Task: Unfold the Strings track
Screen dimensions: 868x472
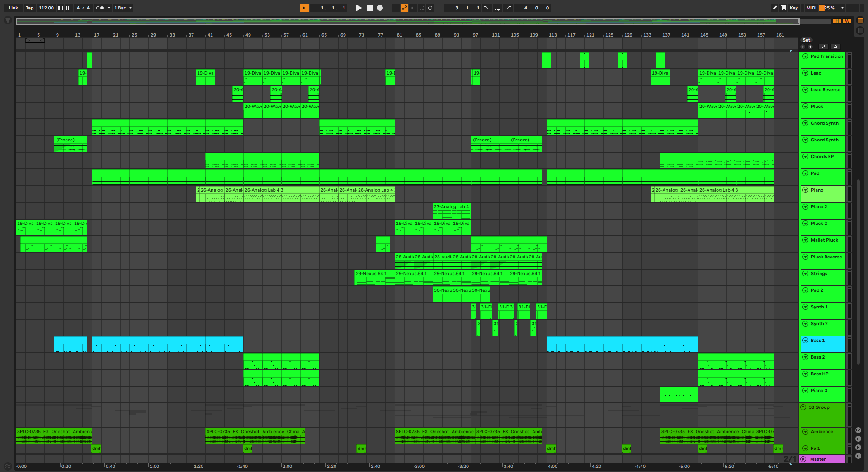Action: pyautogui.click(x=805, y=274)
